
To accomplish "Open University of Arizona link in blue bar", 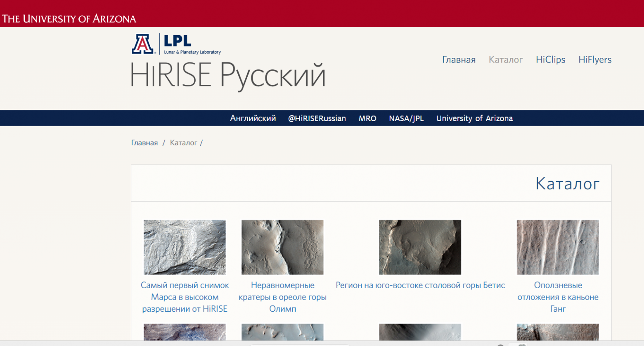I will (x=474, y=118).
